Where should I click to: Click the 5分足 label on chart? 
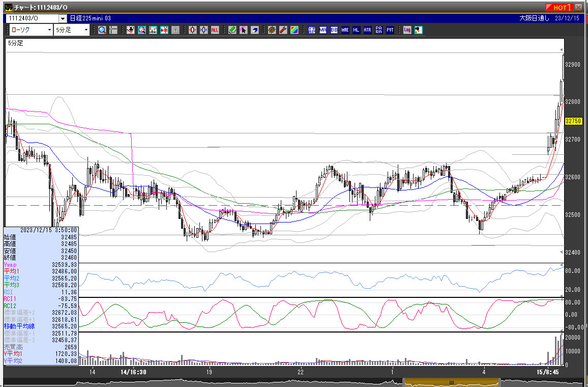coord(15,43)
